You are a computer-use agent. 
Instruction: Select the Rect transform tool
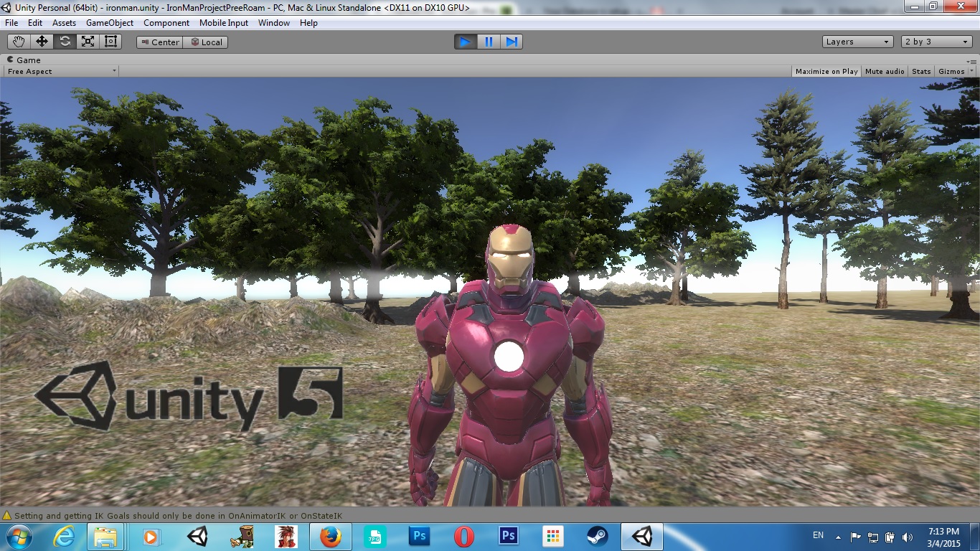[x=110, y=42]
